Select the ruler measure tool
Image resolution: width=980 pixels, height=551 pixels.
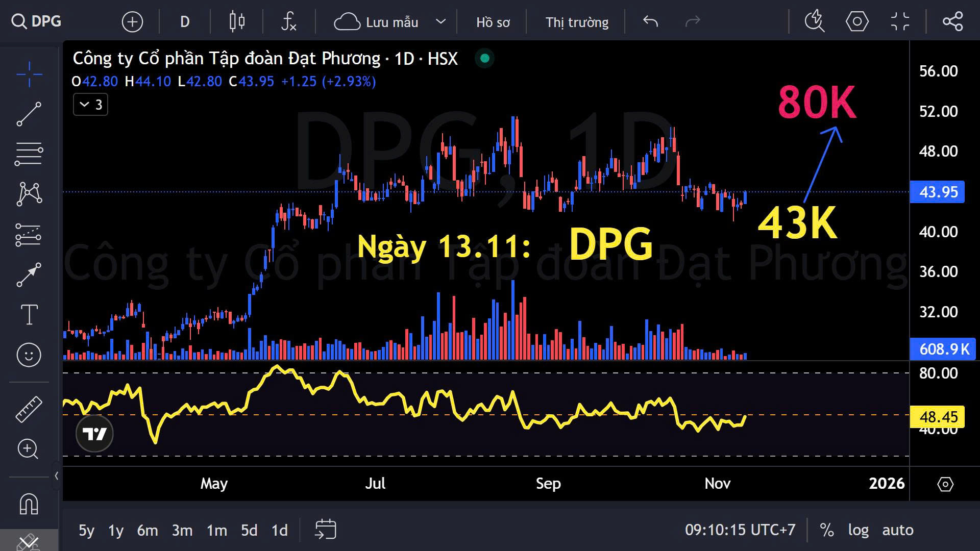click(29, 409)
